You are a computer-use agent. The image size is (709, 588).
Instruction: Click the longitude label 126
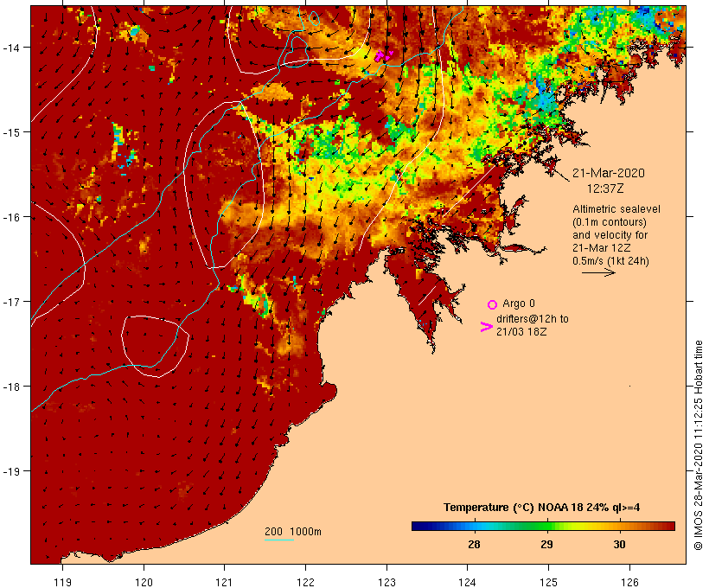point(629,582)
